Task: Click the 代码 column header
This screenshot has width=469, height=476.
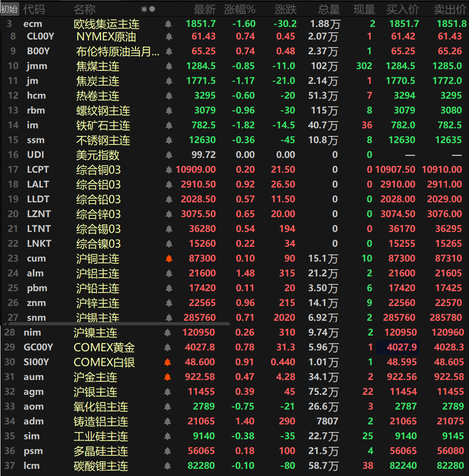Action: (34, 9)
